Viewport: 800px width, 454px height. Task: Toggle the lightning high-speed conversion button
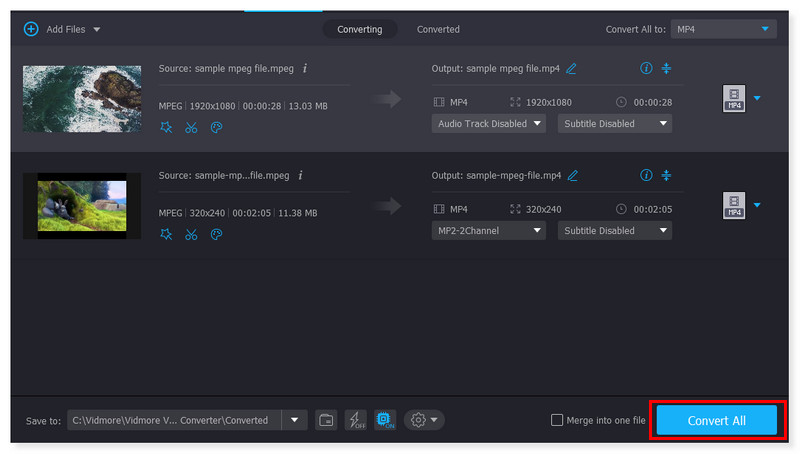point(355,420)
